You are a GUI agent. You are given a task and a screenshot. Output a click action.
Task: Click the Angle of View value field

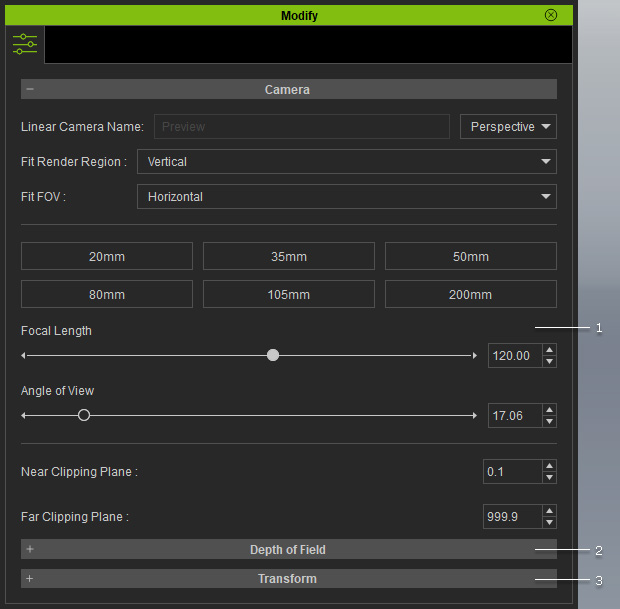point(515,416)
